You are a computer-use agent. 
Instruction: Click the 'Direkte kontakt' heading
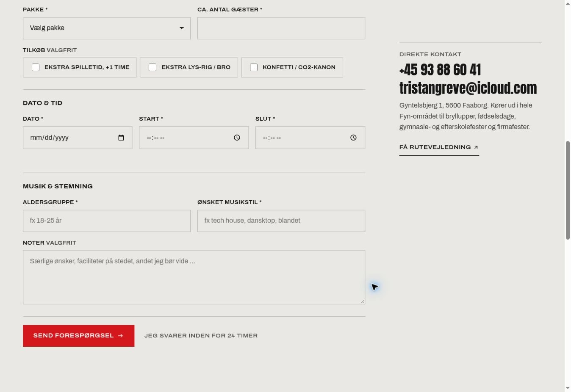[430, 54]
